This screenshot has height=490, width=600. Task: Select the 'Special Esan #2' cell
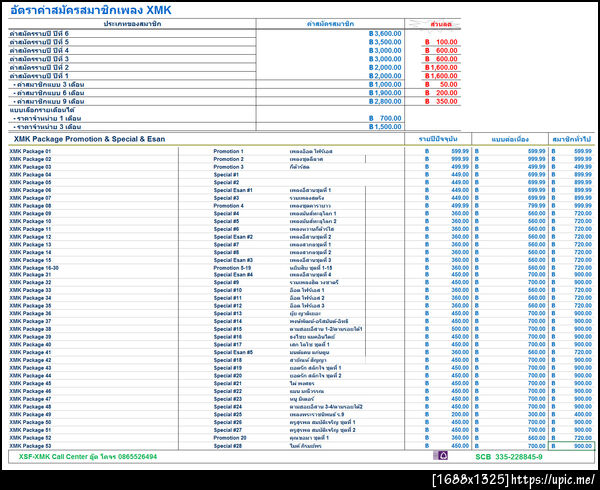(x=233, y=237)
